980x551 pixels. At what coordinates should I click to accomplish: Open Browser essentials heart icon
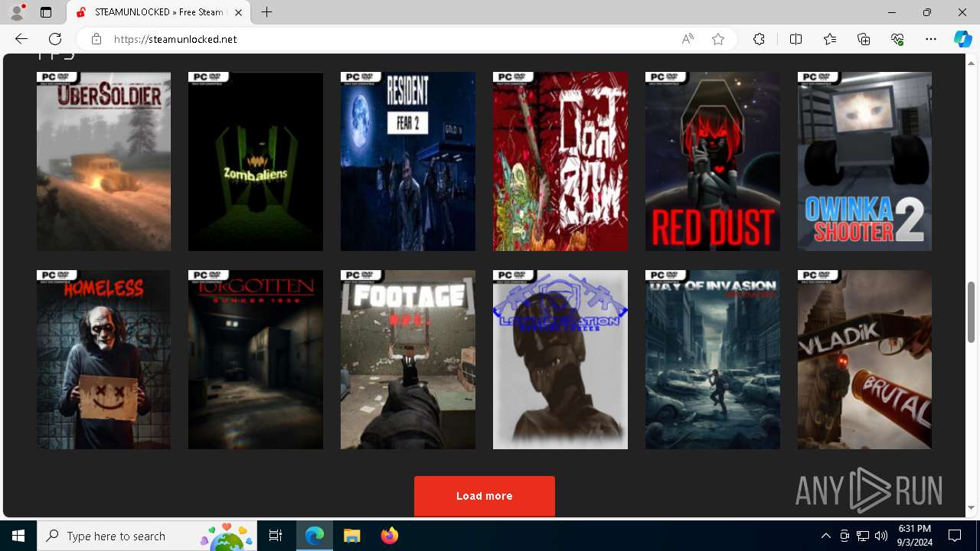pyautogui.click(x=897, y=39)
